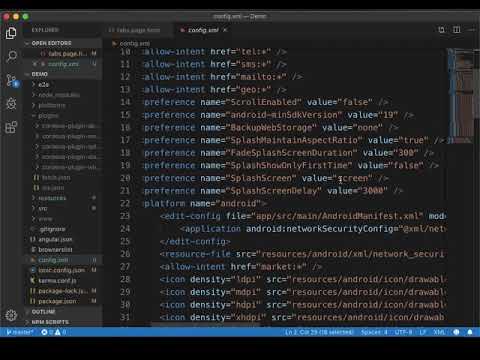Click the android-minSdkVersion text on line 15
The width and height of the screenshot is (480, 360).
[x=284, y=115]
